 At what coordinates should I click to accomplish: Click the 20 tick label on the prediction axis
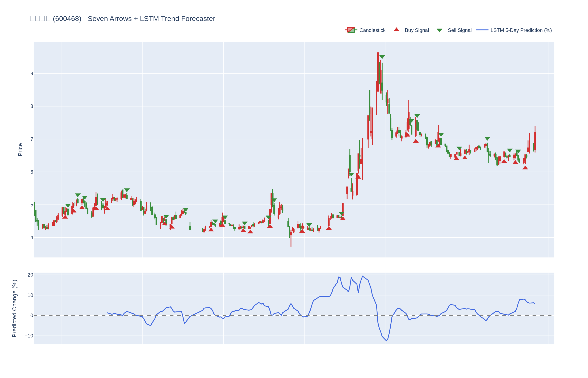click(30, 275)
